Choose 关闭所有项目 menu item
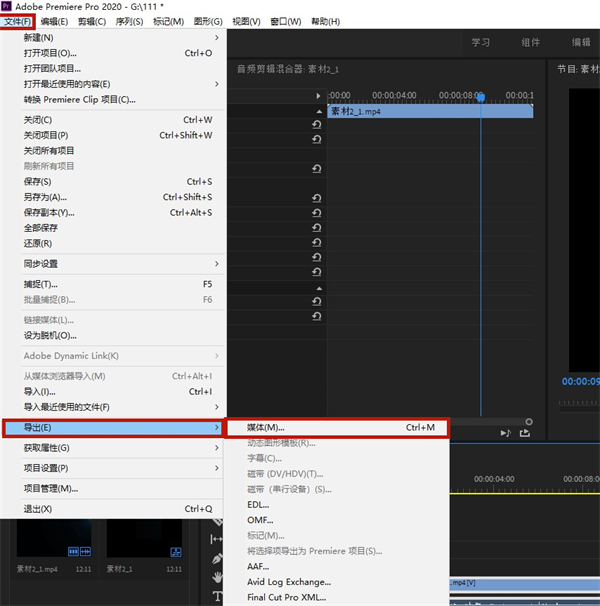Image resolution: width=600 pixels, height=606 pixels. (113, 151)
